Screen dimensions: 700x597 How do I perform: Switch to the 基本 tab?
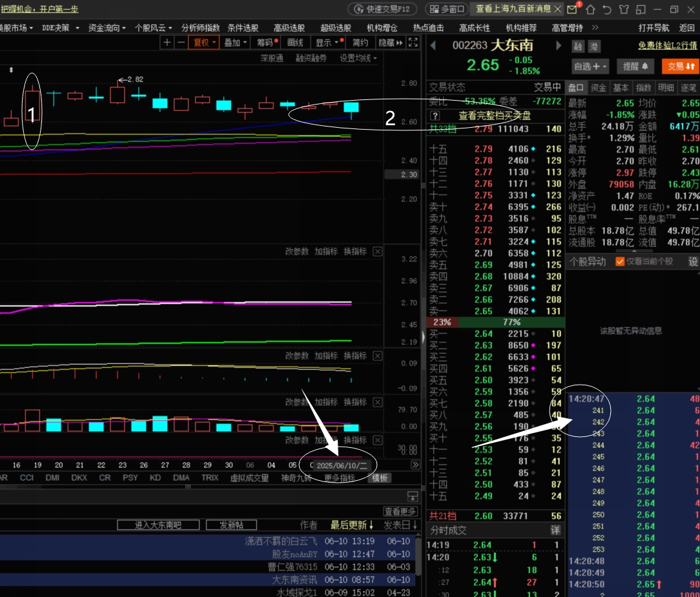[x=621, y=88]
